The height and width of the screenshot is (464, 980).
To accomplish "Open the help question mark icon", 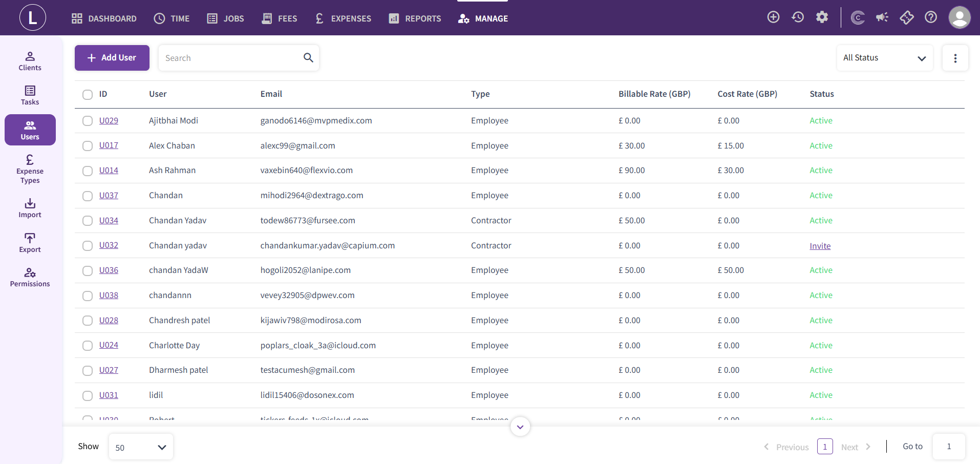I will 931,17.
